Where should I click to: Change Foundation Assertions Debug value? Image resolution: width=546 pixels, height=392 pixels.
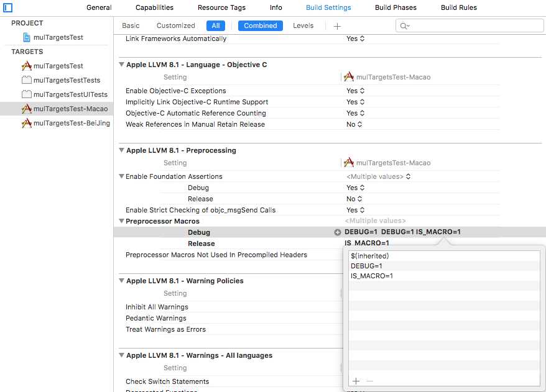coord(355,188)
